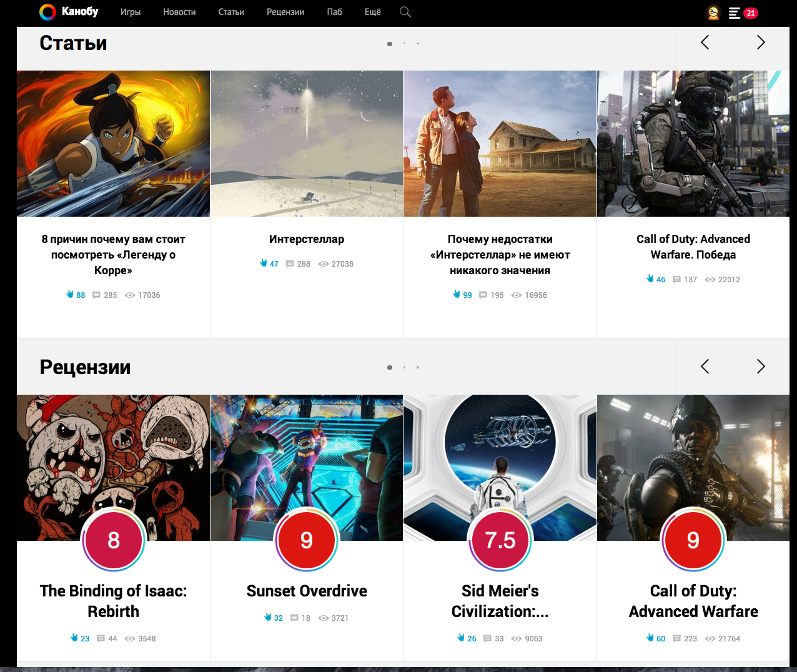The width and height of the screenshot is (797, 672).
Task: Click the score 9 badge on Sunset Overdrive
Action: (x=307, y=540)
